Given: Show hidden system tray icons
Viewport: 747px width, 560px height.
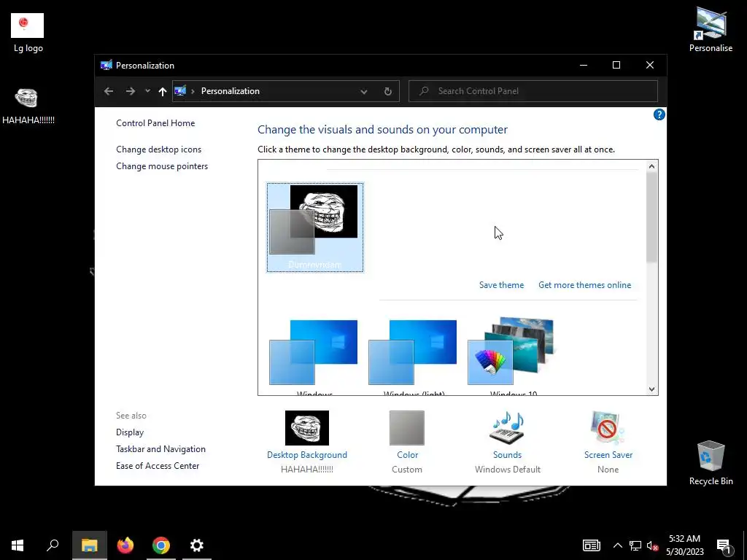Looking at the screenshot, I should [x=617, y=545].
